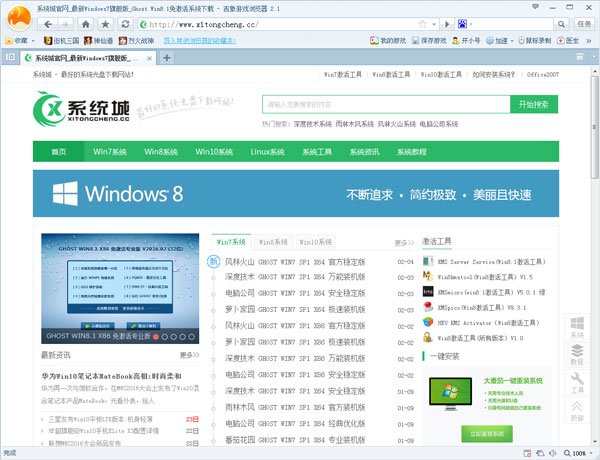Screen dimensions: 600x460
Task: Open the 烈火战神 bookmark
Action: (x=136, y=41)
